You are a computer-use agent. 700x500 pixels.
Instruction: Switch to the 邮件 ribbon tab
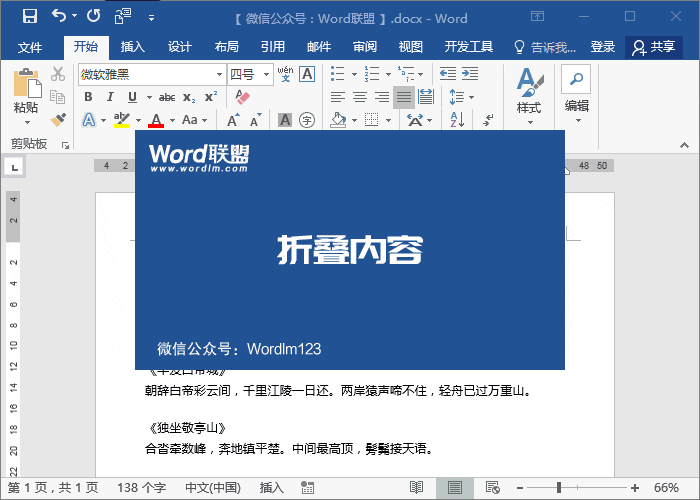319,46
